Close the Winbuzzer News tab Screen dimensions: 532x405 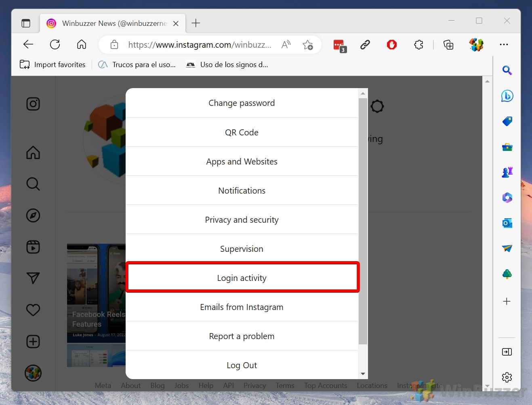click(176, 23)
